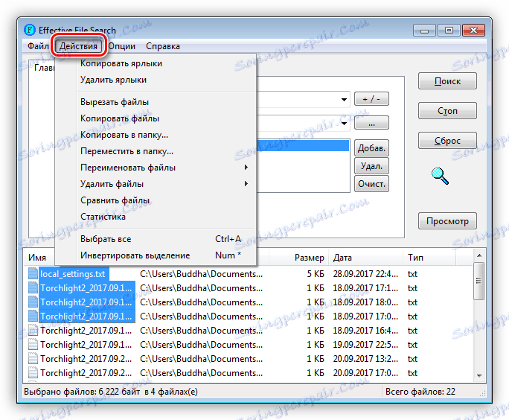Click the Просмотр button

point(447,221)
